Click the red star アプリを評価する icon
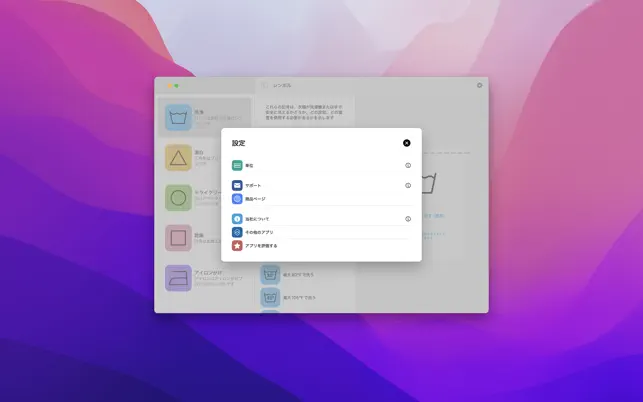Screen dimensions: 643x402 [x=237, y=246]
